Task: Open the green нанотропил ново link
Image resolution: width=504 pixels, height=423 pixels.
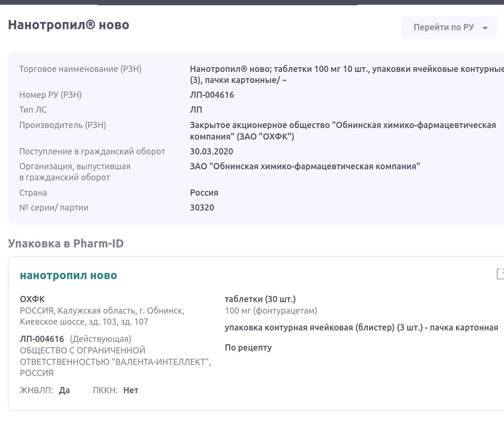Action: coord(69,275)
